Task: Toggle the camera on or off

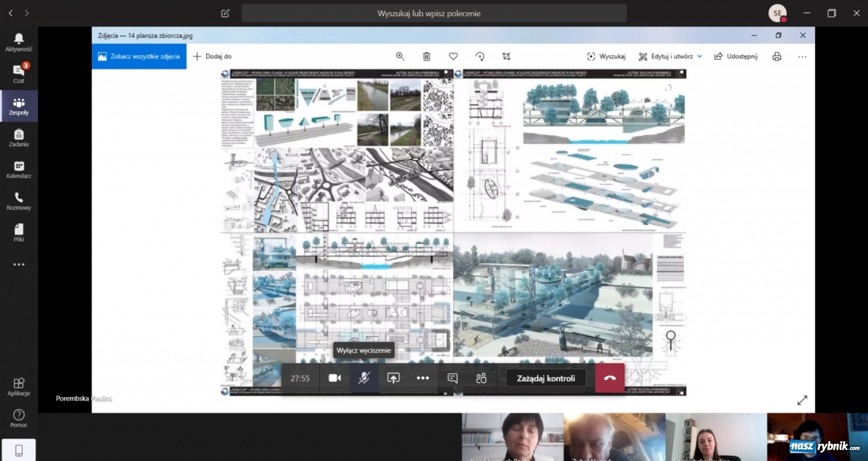Action: (335, 378)
